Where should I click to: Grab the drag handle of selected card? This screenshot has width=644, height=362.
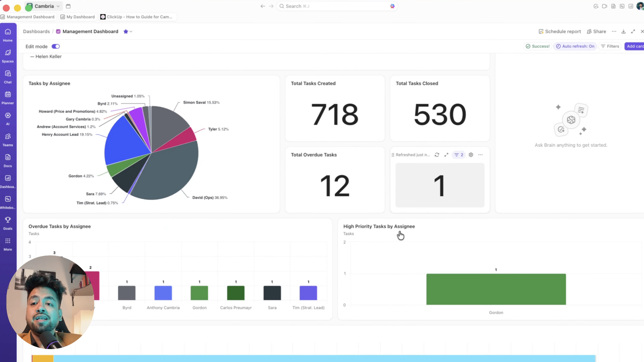[393, 155]
